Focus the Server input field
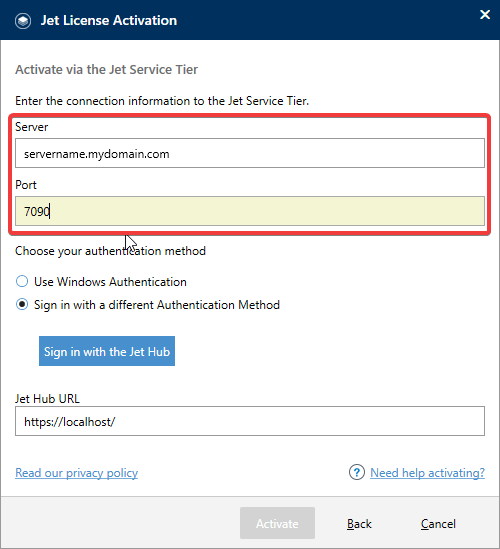 tap(250, 153)
